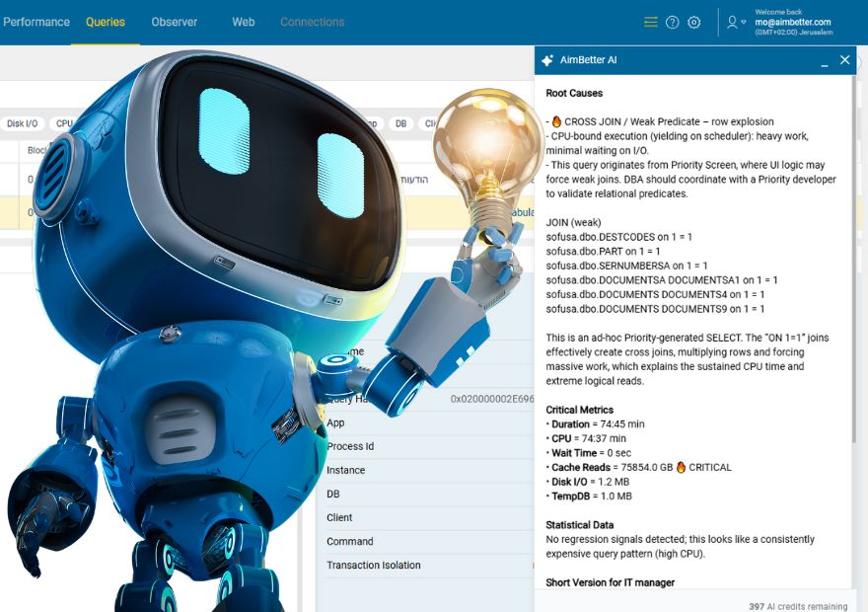868x612 pixels.
Task: Toggle the Disk I/O filter chip
Action: point(22,123)
